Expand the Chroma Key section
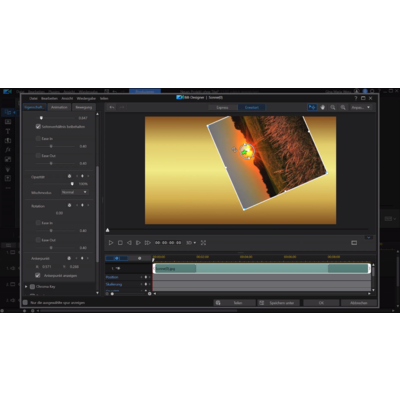400x400 pixels. (x=26, y=287)
